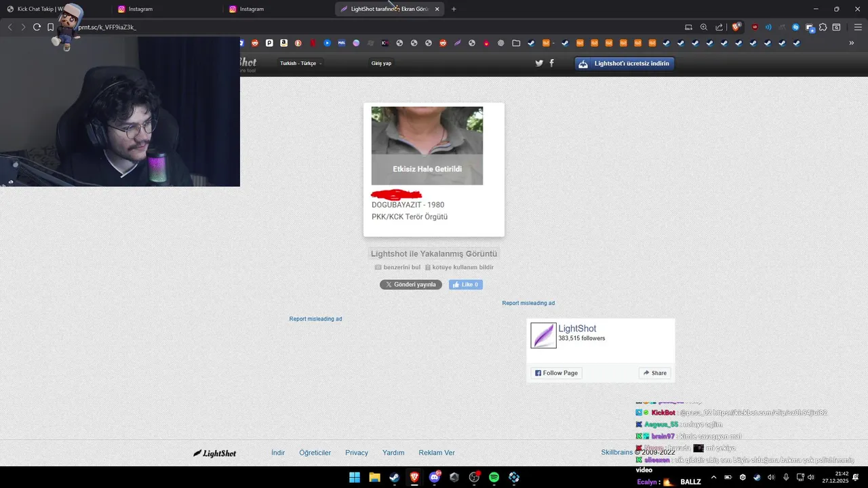Click the LightShot feather avatar in Facebook widget
Image resolution: width=868 pixels, height=488 pixels.
(x=543, y=335)
